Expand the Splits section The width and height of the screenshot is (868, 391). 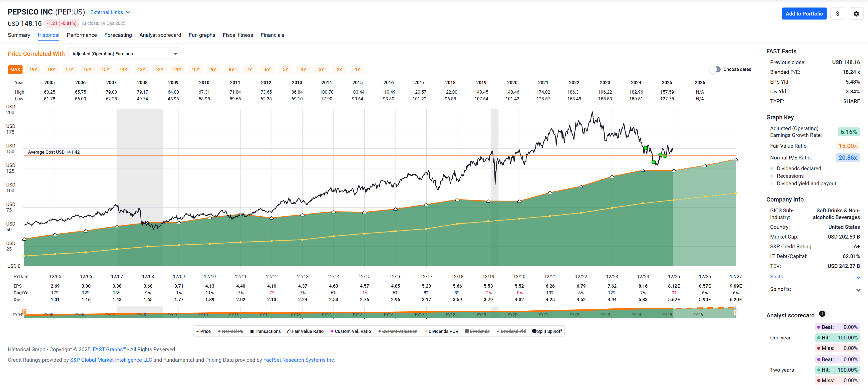tap(858, 277)
